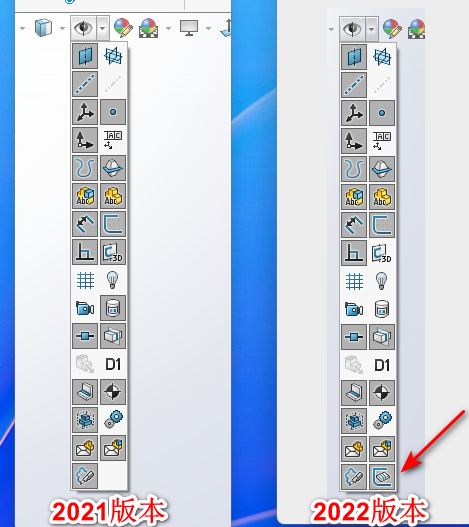This screenshot has width=469, height=527.
Task: Toggle View Planes in right 2022 flyout
Action: [354, 57]
